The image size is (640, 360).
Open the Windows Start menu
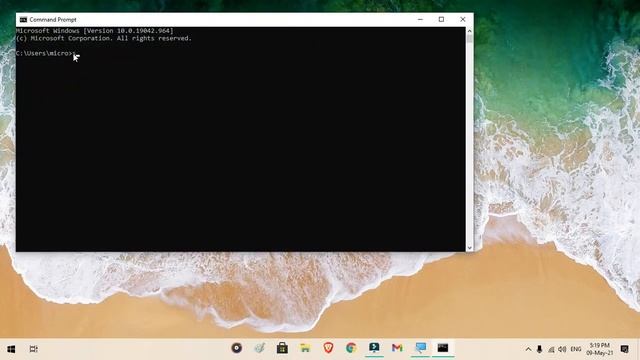(11, 349)
